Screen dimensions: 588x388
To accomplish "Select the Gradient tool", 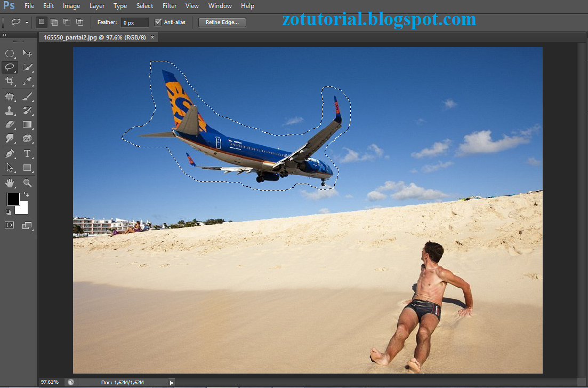I will [27, 124].
